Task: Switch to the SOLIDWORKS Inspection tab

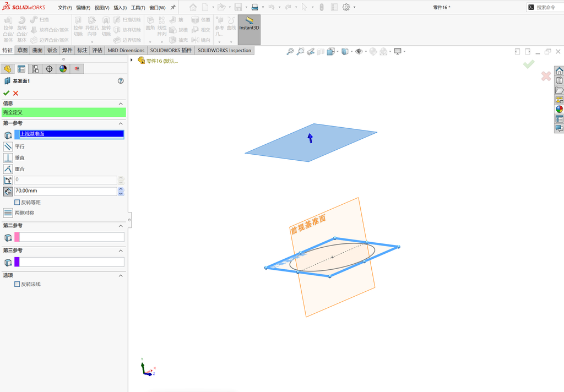Action: pos(225,50)
